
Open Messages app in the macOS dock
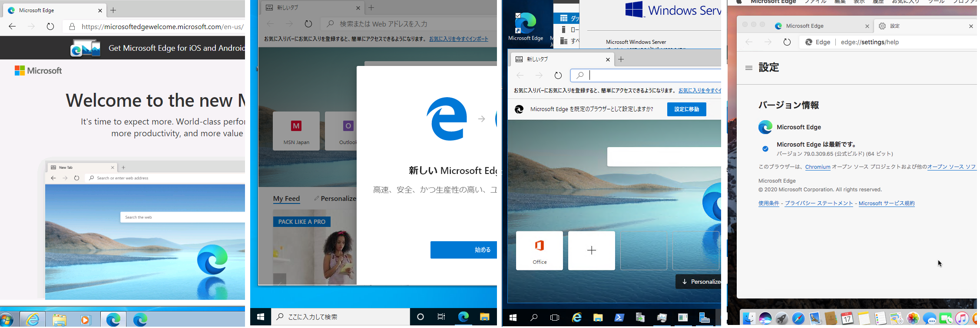pos(930,319)
